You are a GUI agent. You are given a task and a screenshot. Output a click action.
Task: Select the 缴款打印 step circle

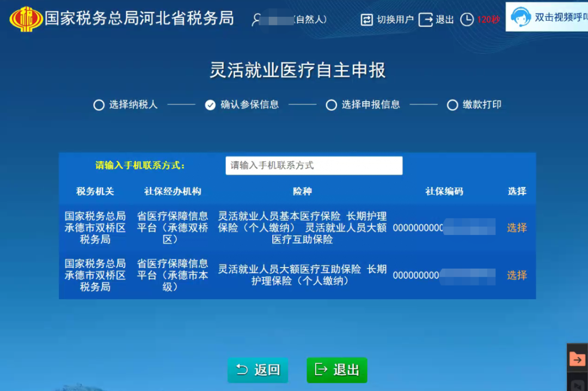(452, 105)
